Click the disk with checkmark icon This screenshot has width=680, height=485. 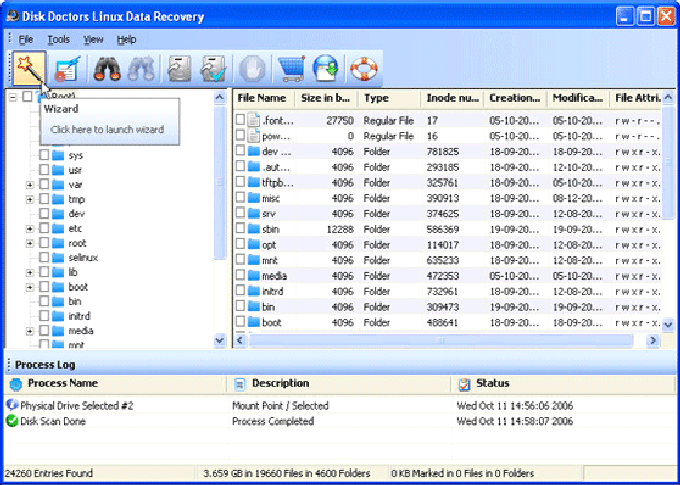click(x=213, y=69)
